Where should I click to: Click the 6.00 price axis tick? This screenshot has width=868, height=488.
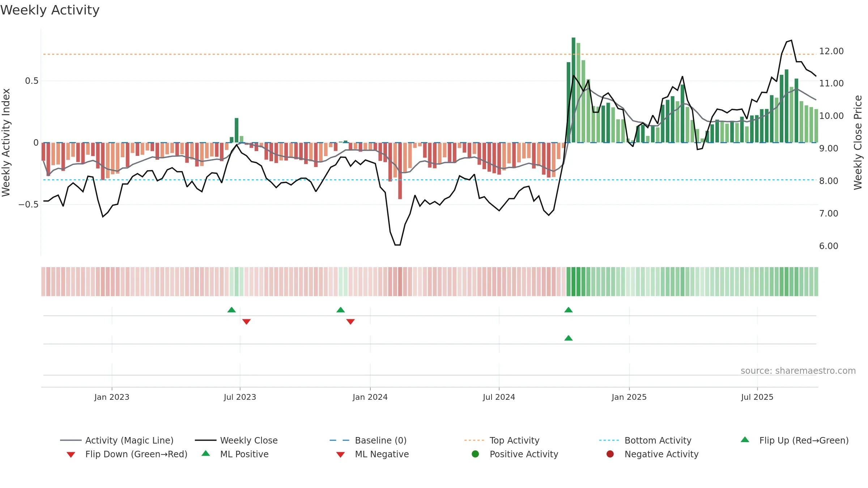829,246
